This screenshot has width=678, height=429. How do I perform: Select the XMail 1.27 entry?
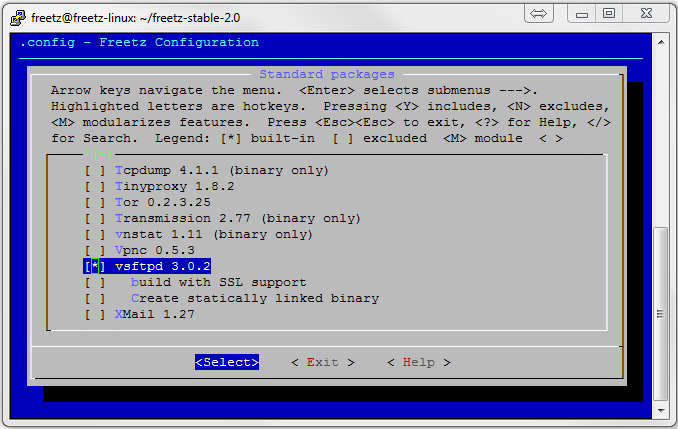154,315
